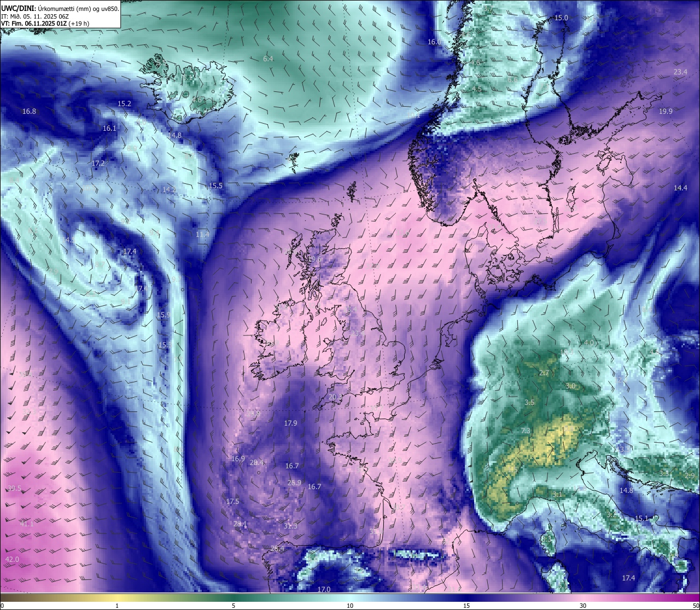Click the 3.5 value label
Screen dimensions: 700x610
click(x=529, y=403)
